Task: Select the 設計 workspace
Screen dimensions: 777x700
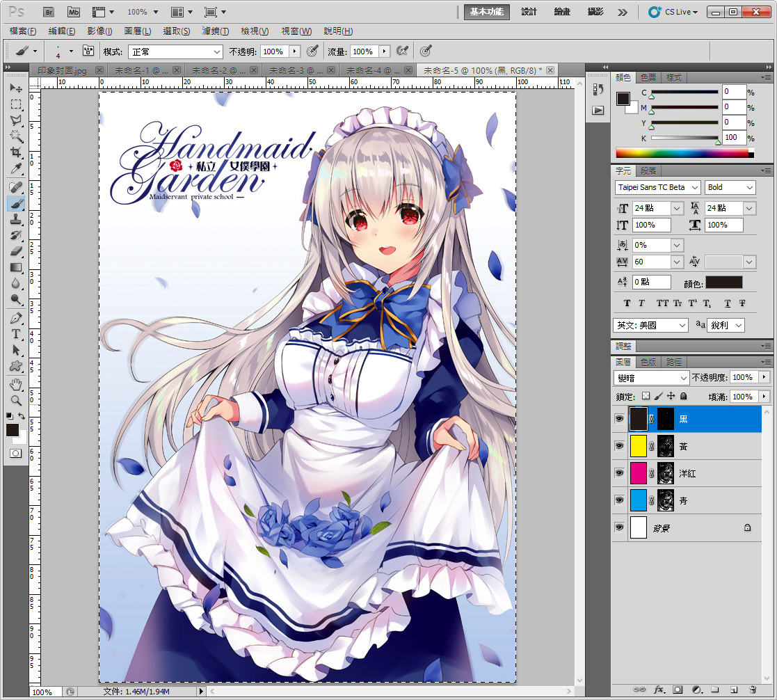Action: 529,12
